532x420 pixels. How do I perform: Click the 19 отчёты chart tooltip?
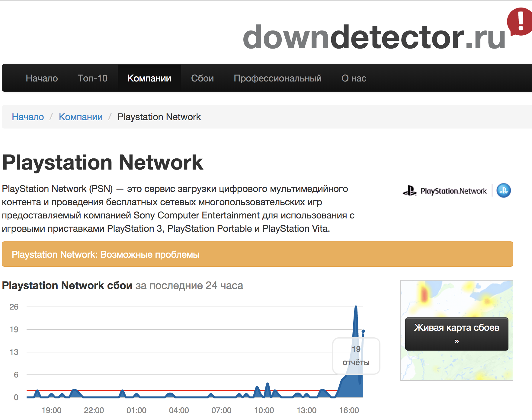coord(356,356)
